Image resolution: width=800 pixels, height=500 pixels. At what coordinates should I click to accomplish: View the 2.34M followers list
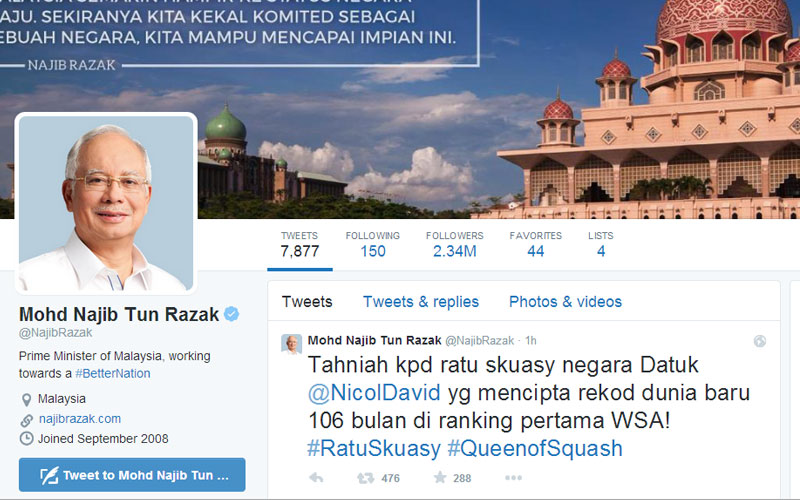[x=455, y=244]
